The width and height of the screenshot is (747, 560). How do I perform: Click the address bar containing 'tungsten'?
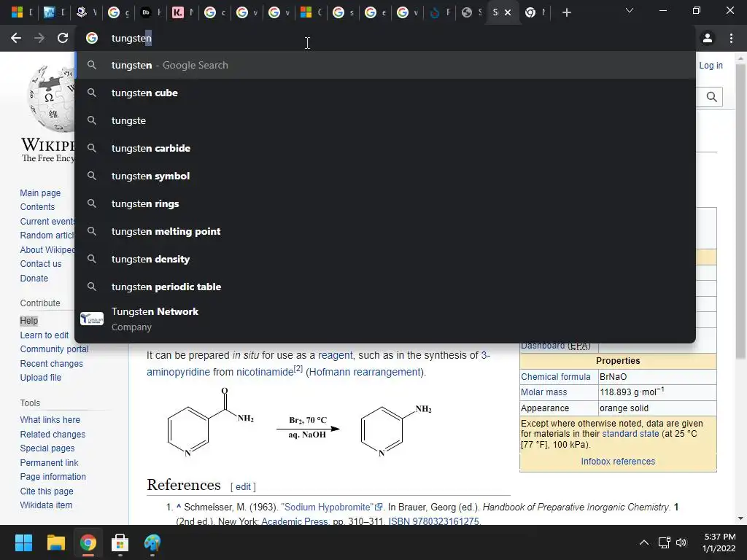point(385,38)
